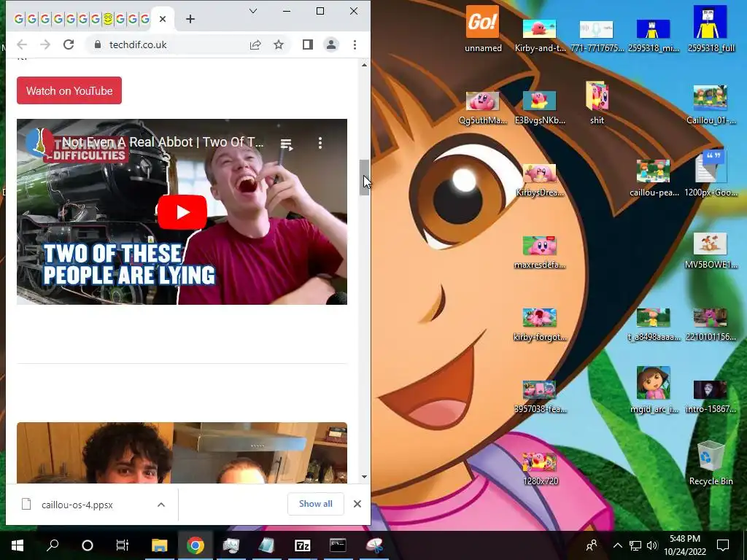747x560 pixels.
Task: Click the page scroll up arrow
Action: (x=365, y=65)
